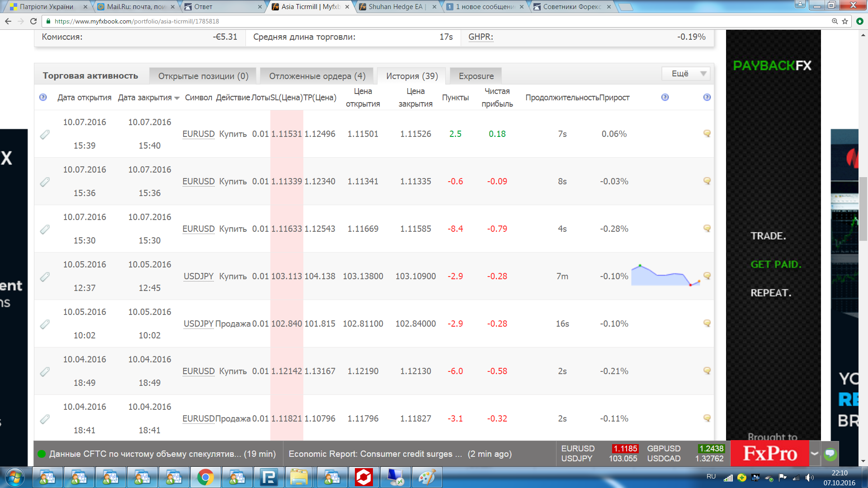This screenshot has height=488, width=868.
Task: Click the Прирост column header
Action: point(614,98)
